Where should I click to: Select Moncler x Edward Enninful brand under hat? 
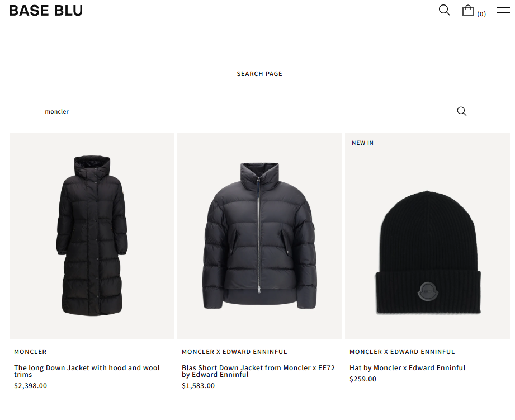pyautogui.click(x=402, y=352)
